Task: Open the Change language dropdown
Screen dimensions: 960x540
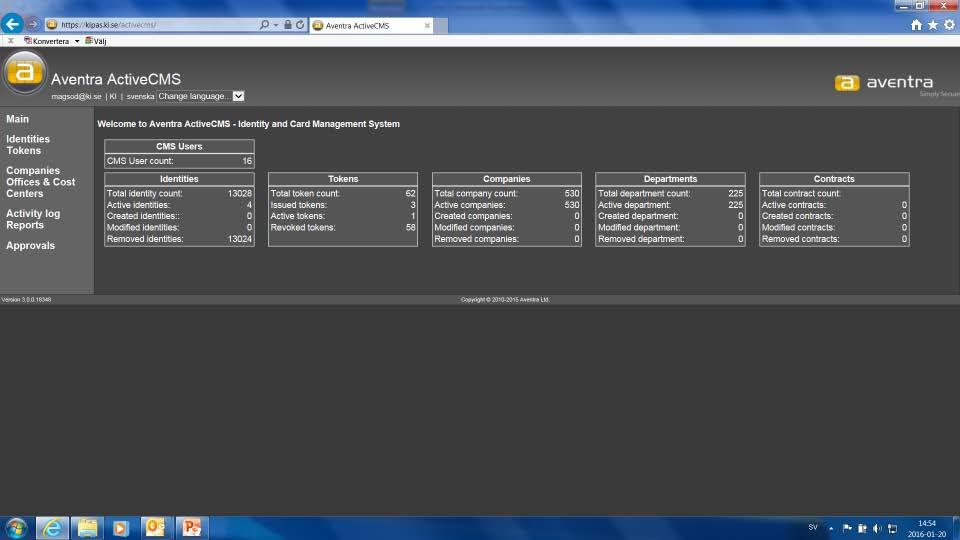Action: pyautogui.click(x=200, y=96)
